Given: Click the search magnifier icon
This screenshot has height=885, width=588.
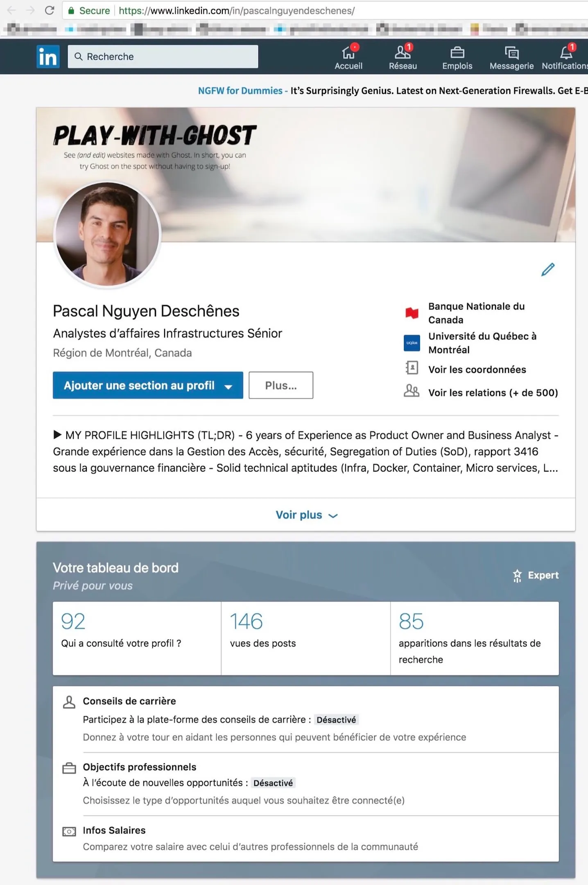Looking at the screenshot, I should click(79, 57).
